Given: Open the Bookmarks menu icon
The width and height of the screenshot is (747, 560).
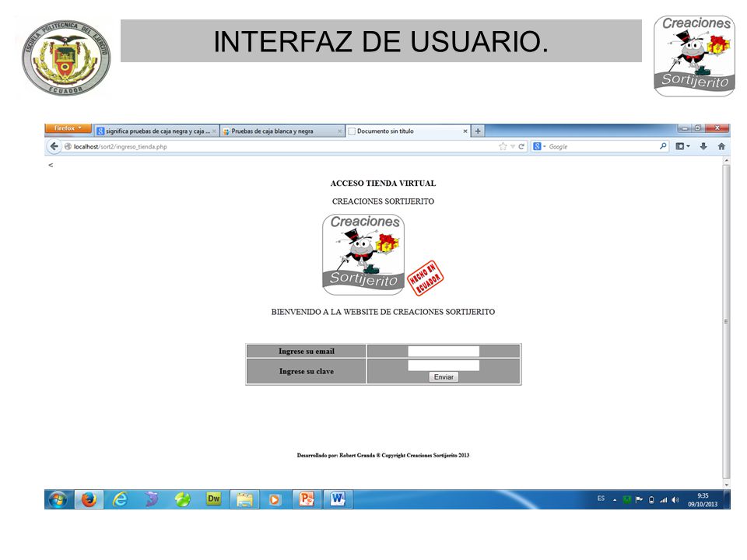Looking at the screenshot, I should 680,146.
